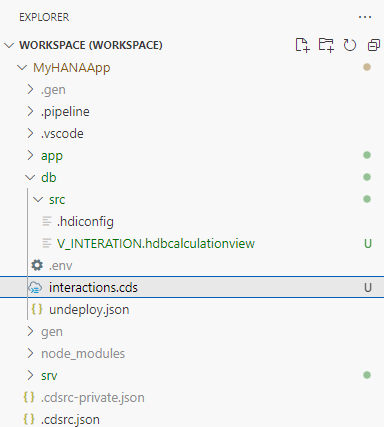Click the file icon of .hdiconfig
This screenshot has height=427, width=384.
47,221
